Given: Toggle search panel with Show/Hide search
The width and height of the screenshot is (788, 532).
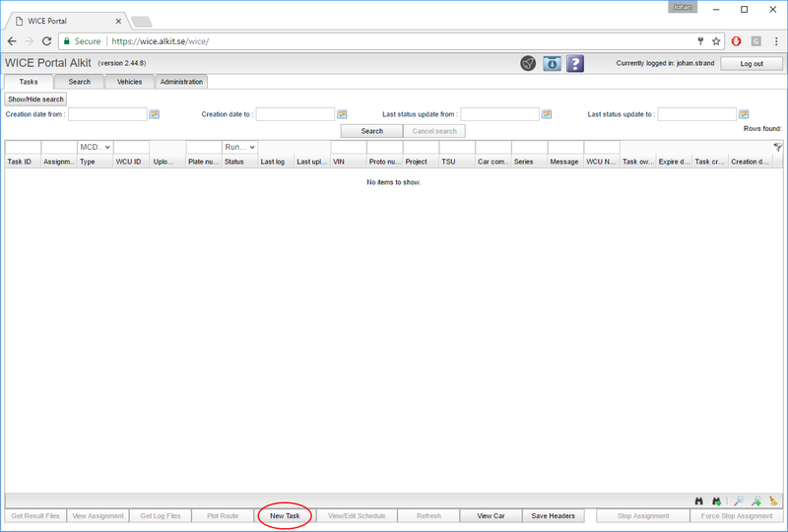Looking at the screenshot, I should point(35,100).
